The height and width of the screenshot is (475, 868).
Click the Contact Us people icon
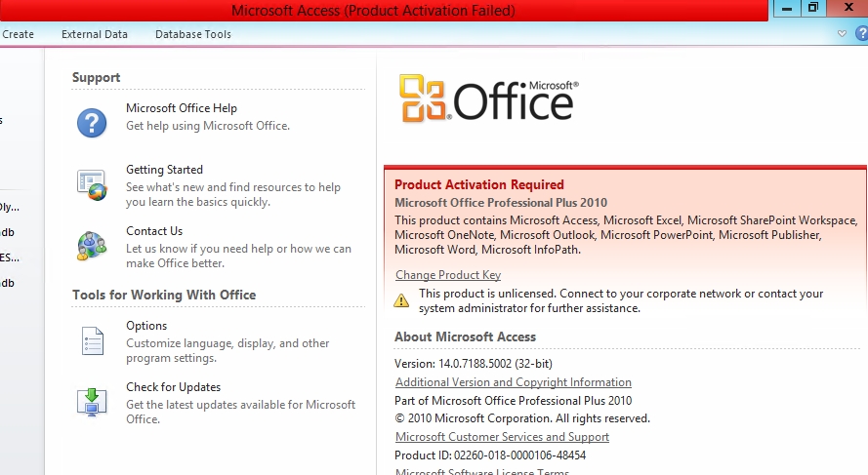coord(92,246)
